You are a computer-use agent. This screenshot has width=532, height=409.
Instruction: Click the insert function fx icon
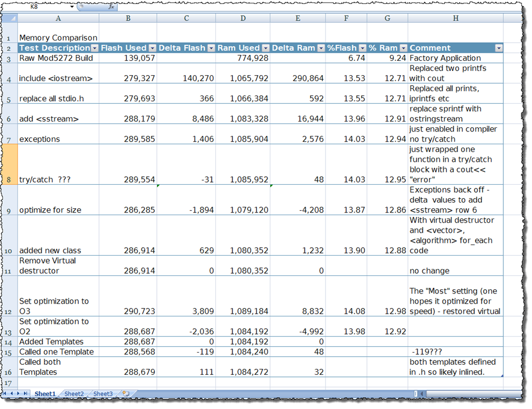click(112, 6)
